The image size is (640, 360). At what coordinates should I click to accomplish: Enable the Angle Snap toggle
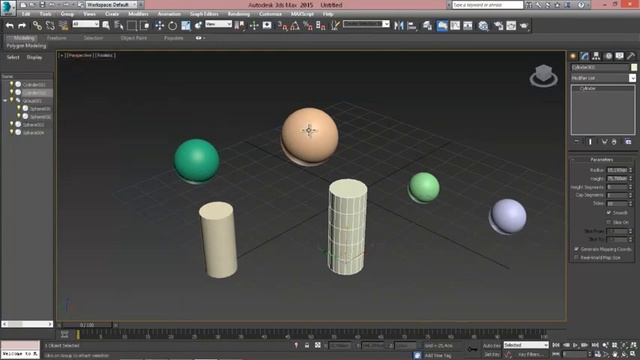pos(295,26)
